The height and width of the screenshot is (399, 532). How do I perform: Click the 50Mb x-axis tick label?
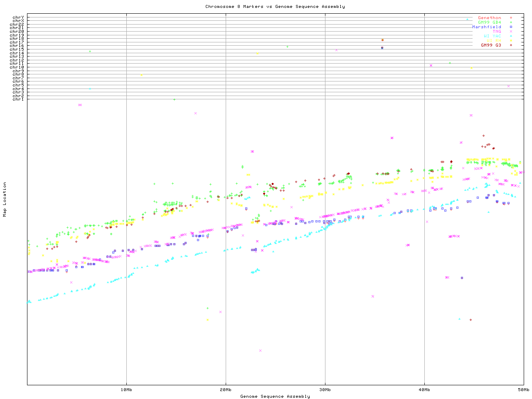click(x=523, y=389)
